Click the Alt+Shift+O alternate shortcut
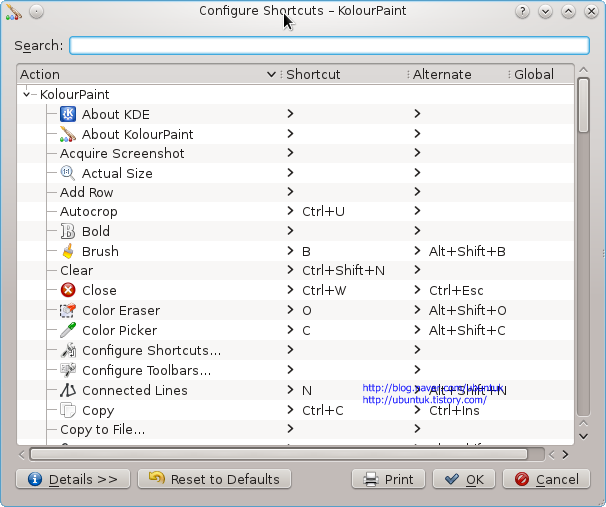This screenshot has width=606, height=507. tap(468, 310)
